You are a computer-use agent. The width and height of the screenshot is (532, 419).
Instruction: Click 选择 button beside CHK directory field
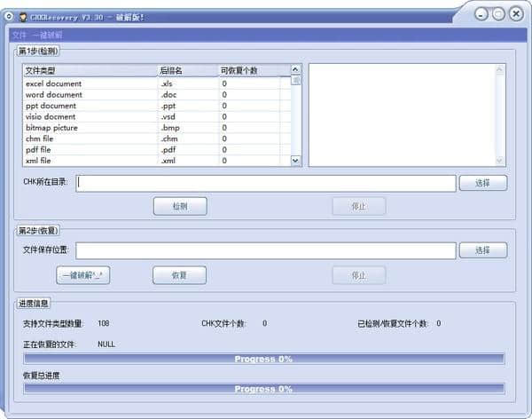pos(483,183)
